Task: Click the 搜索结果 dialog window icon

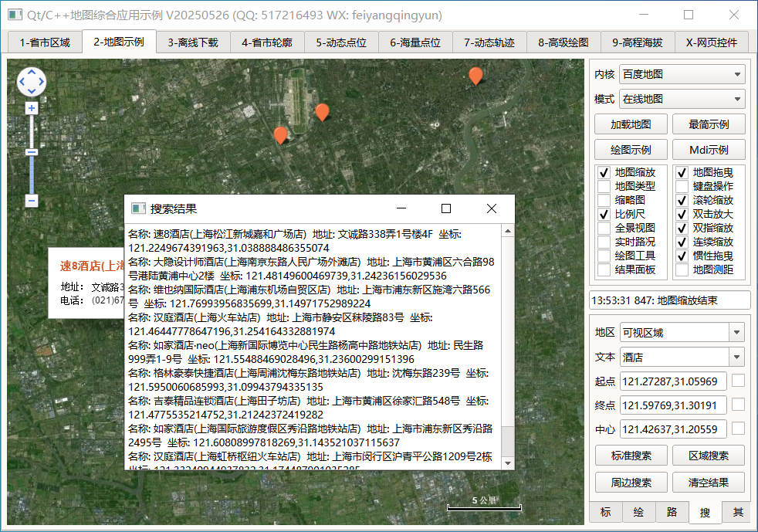Action: pyautogui.click(x=139, y=208)
